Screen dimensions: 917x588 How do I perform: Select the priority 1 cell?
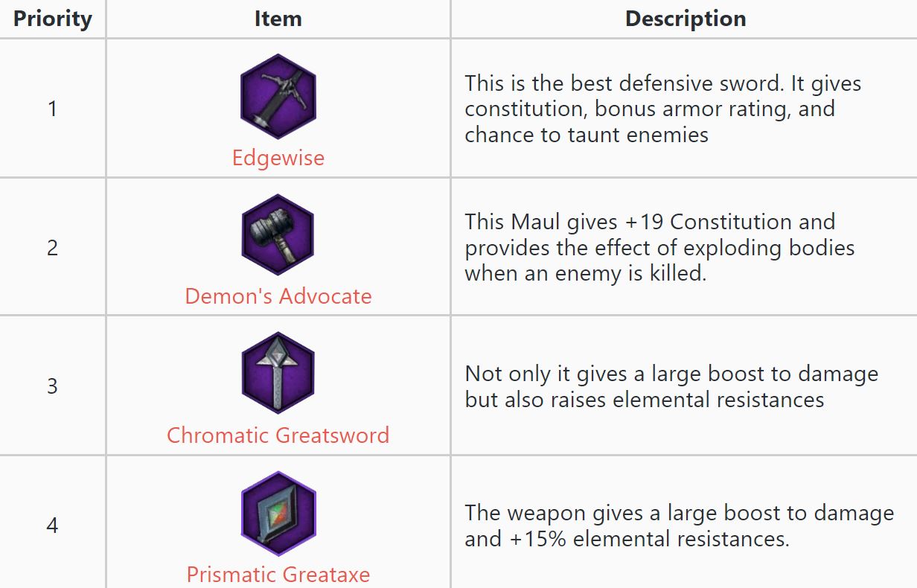coord(52,109)
